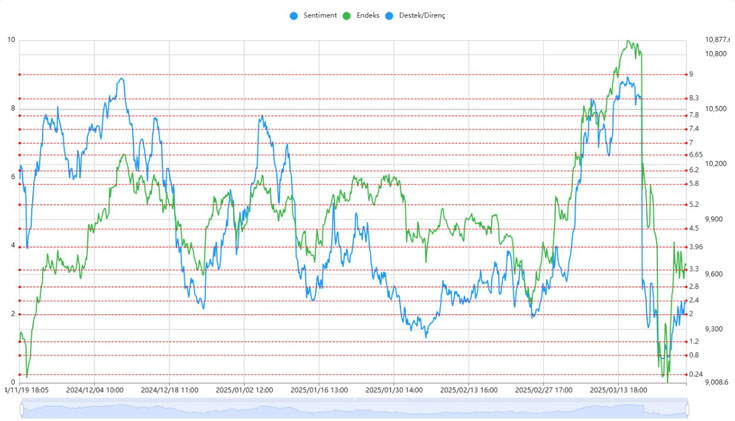The width and height of the screenshot is (735, 421).
Task: Click the level label 2.4
Action: click(694, 300)
